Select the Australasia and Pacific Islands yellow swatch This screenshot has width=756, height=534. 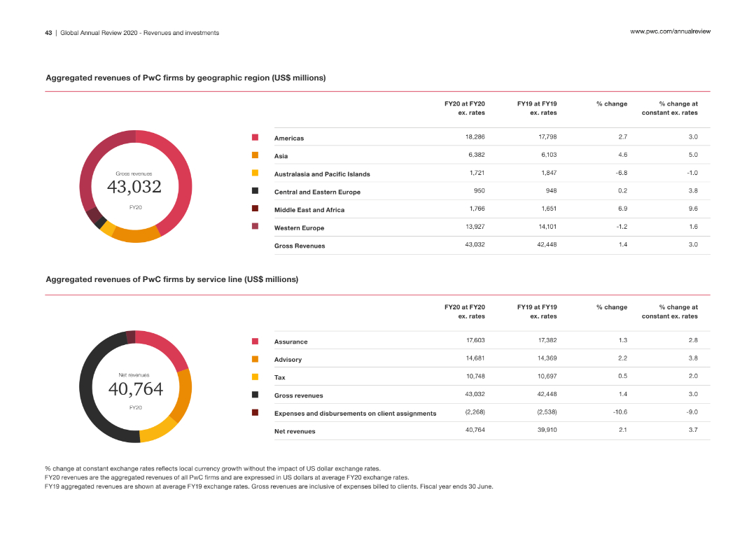point(255,173)
